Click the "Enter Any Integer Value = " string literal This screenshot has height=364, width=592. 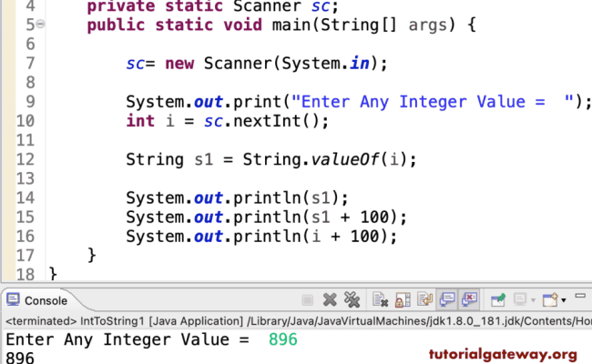[433, 102]
